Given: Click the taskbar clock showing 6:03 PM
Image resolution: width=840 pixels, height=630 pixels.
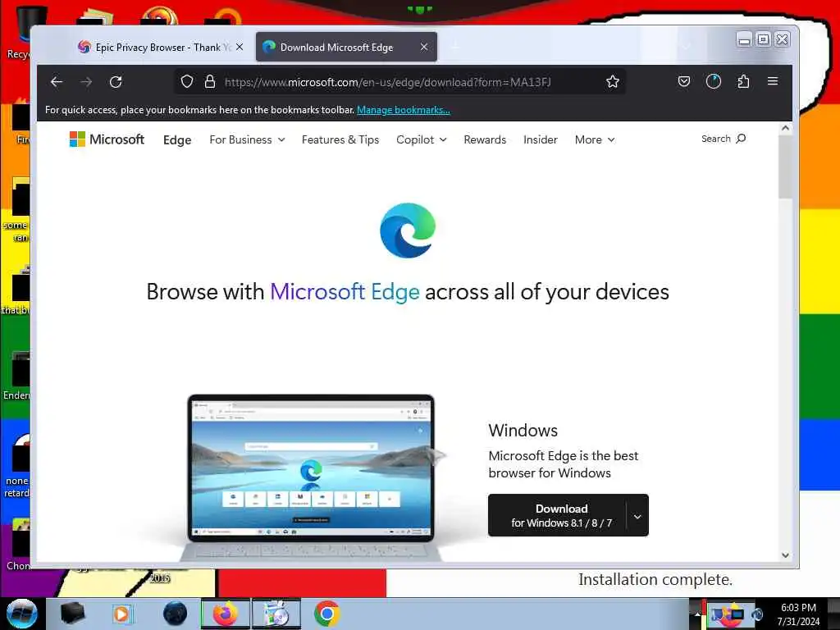Looking at the screenshot, I should 798,614.
